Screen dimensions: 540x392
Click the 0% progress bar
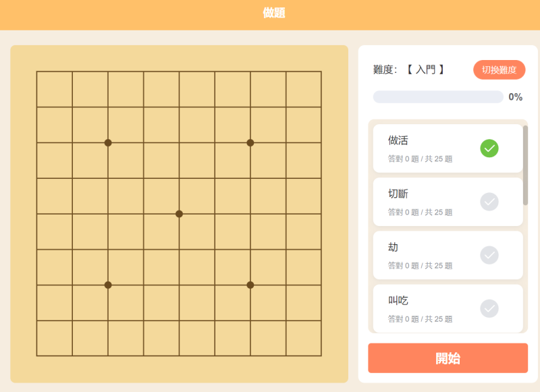(438, 97)
